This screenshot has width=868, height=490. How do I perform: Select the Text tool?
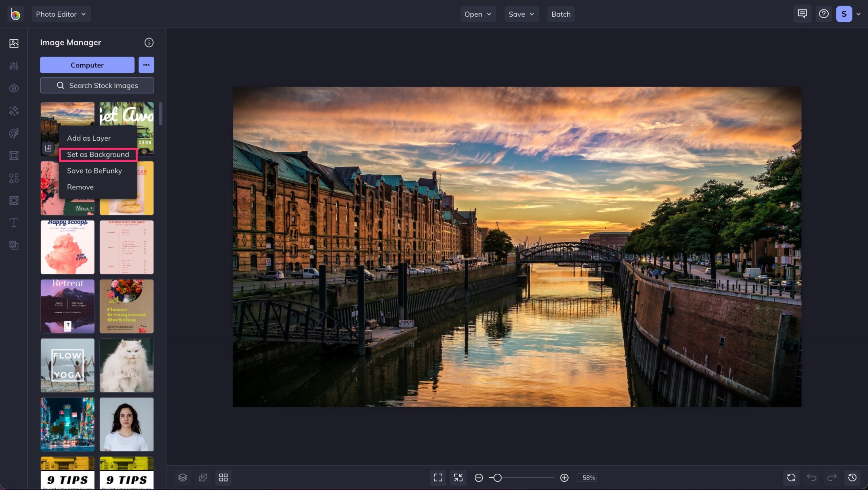(x=14, y=223)
